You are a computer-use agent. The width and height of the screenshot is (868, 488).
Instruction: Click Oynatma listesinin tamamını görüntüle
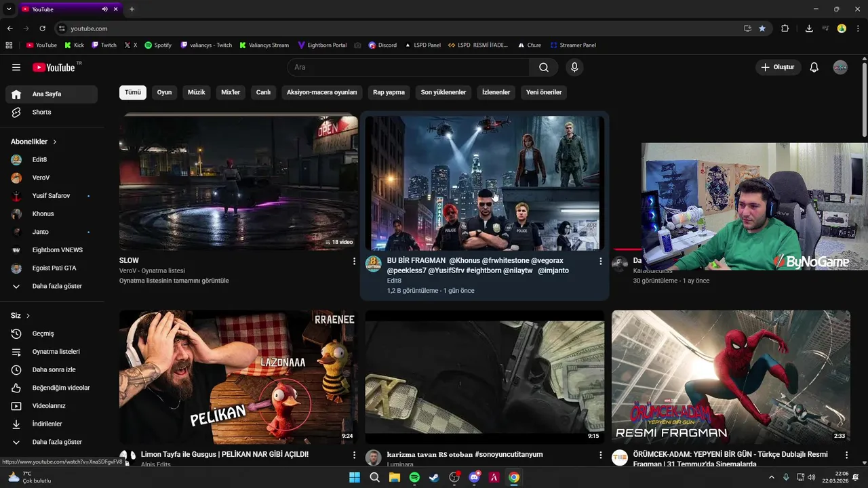pos(174,281)
